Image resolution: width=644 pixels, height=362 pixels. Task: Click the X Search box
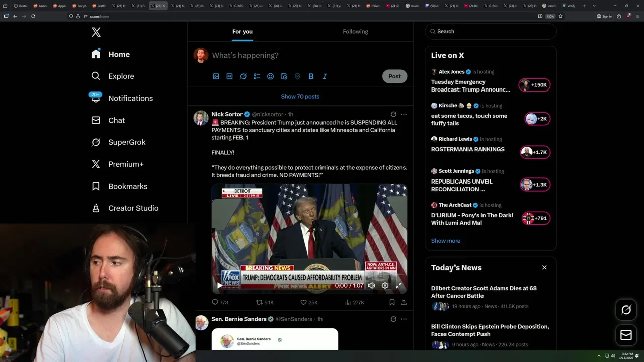[491, 31]
